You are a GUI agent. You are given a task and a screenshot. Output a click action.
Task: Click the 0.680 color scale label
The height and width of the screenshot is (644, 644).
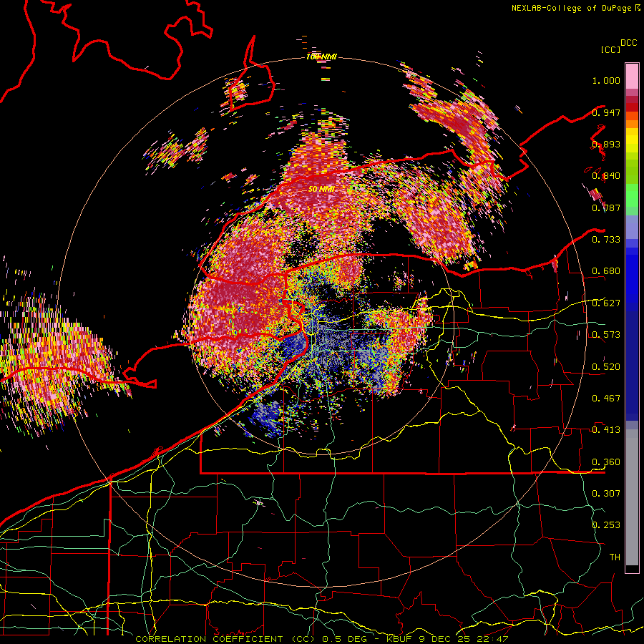pos(606,271)
